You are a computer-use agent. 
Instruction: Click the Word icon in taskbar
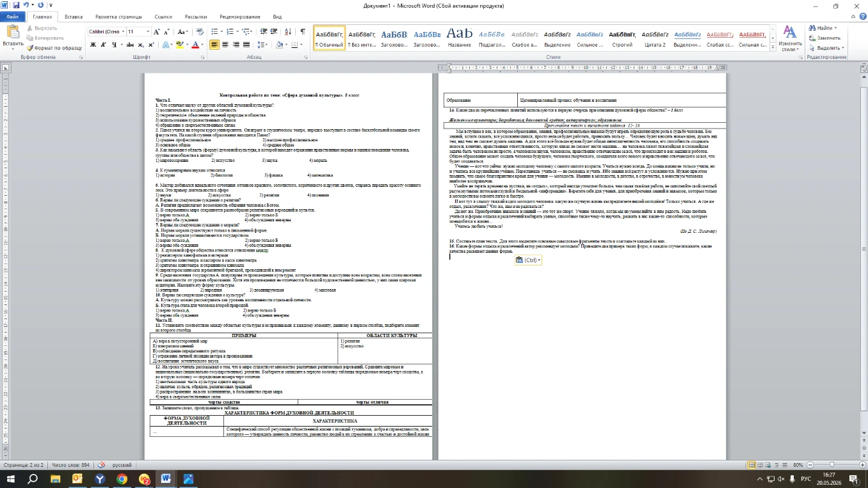(x=166, y=478)
